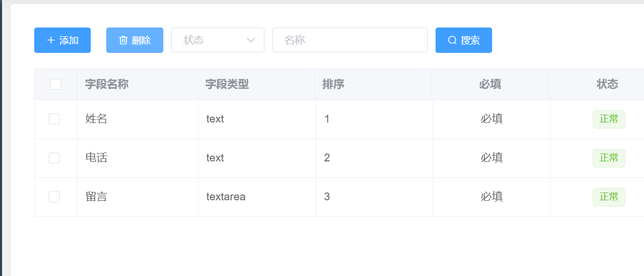Check the checkbox for the 姓名 row
The height and width of the screenshot is (276, 644).
[54, 119]
